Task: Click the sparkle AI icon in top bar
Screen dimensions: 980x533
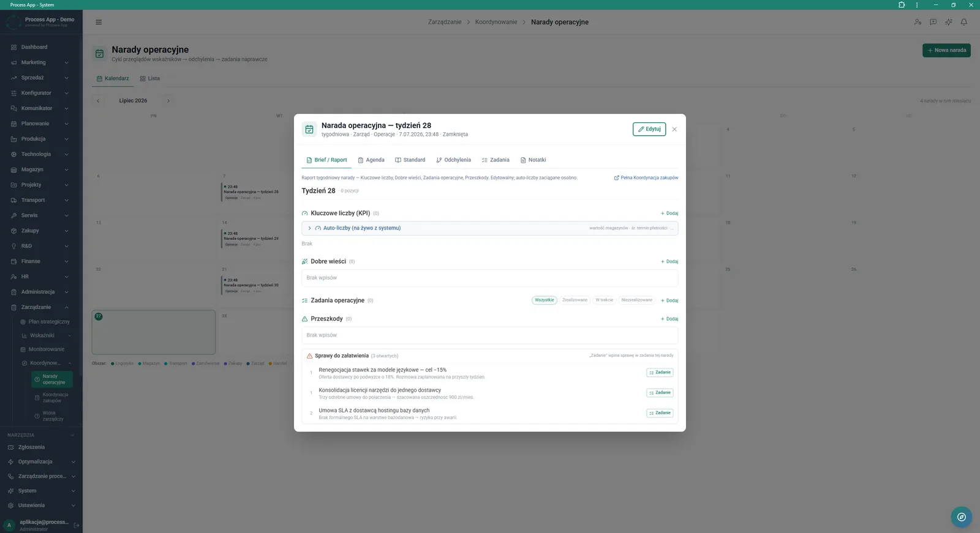Action: pyautogui.click(x=948, y=22)
